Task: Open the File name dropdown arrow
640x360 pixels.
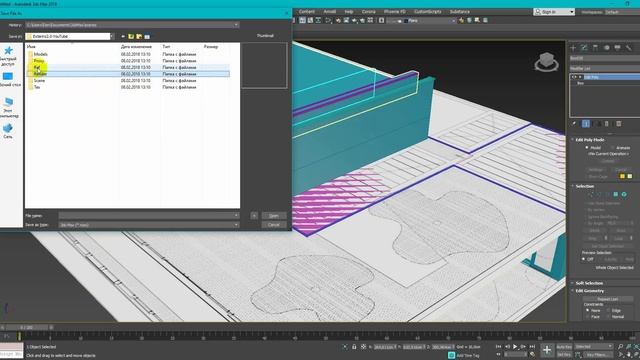Action: point(236,216)
